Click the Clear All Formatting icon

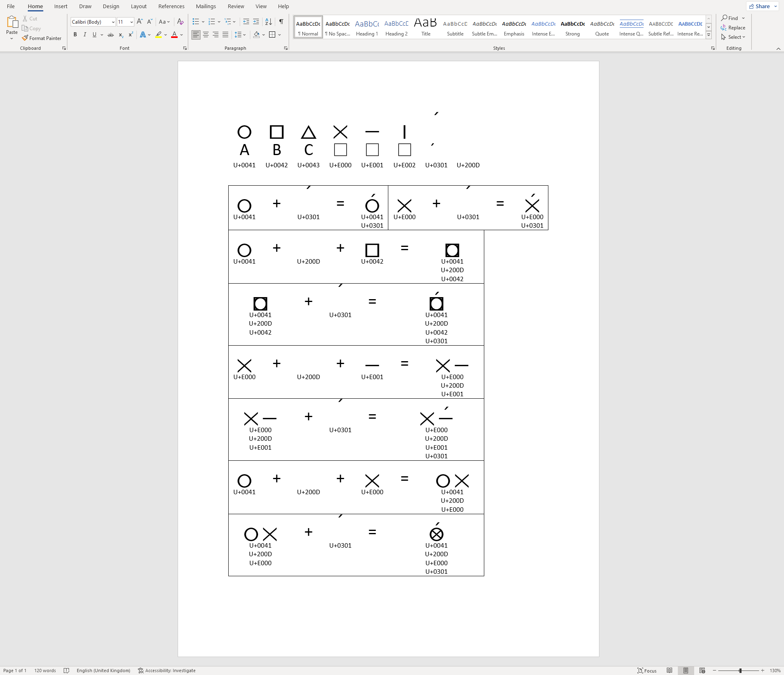180,22
